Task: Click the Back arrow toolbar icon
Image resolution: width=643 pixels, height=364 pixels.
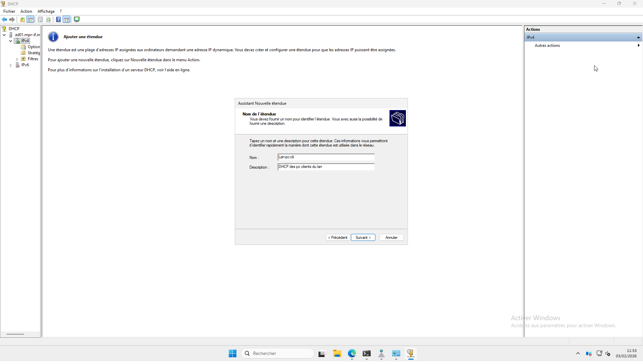Action: [x=4, y=19]
